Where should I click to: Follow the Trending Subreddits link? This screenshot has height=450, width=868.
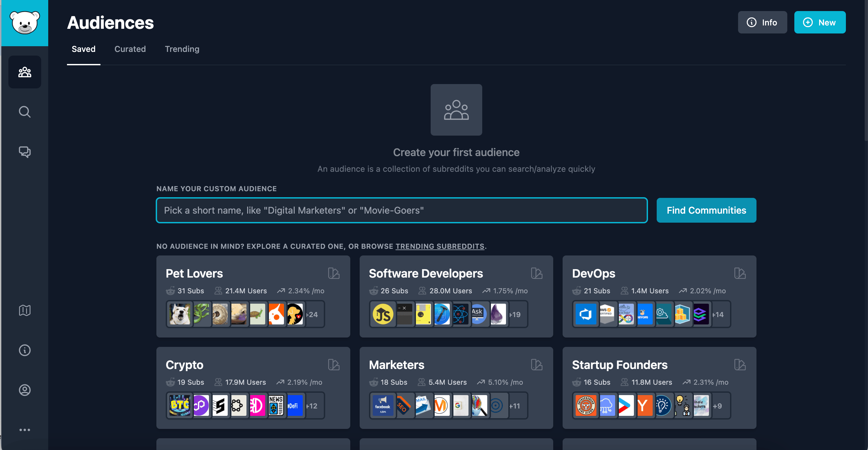pos(439,246)
